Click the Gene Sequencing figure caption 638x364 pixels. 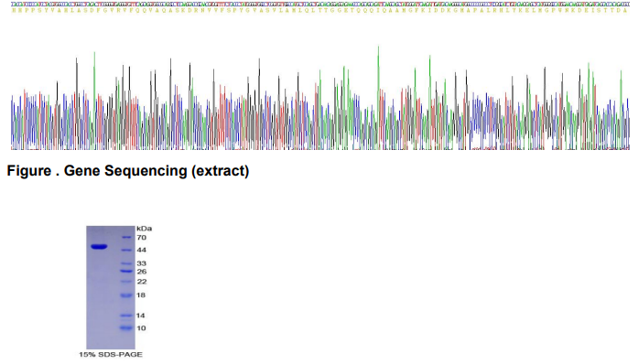(128, 171)
